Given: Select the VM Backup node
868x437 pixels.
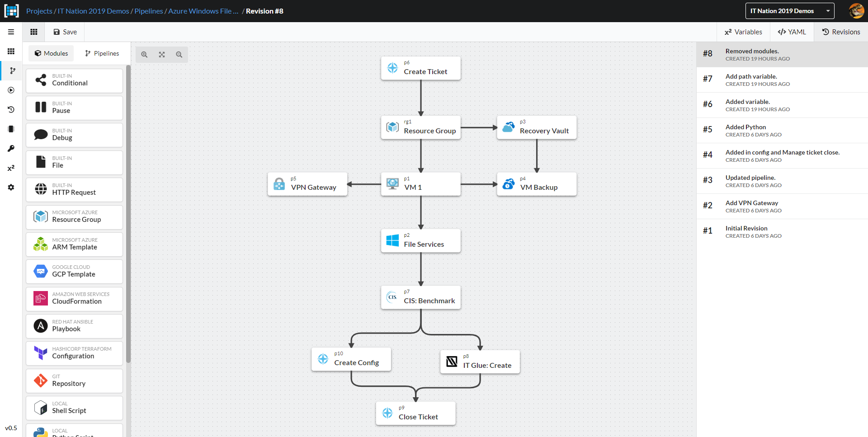Looking at the screenshot, I should (537, 184).
